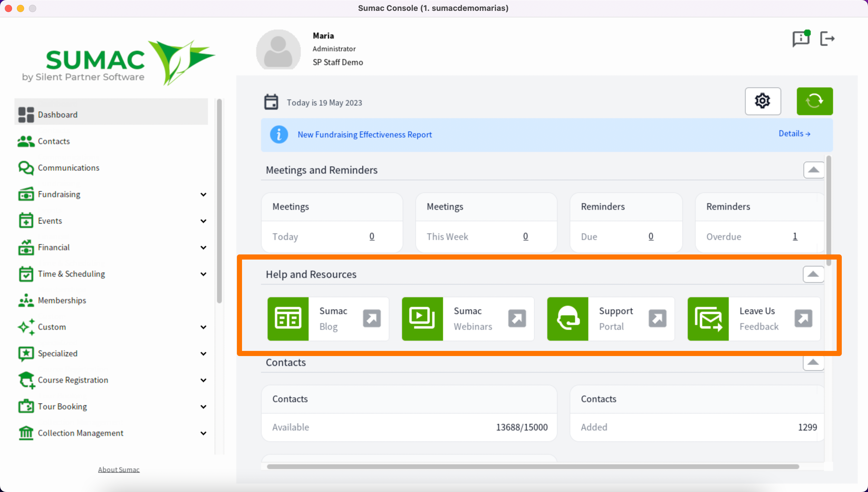Image resolution: width=868 pixels, height=492 pixels.
Task: Open Fundraising from the sidebar
Action: 59,194
